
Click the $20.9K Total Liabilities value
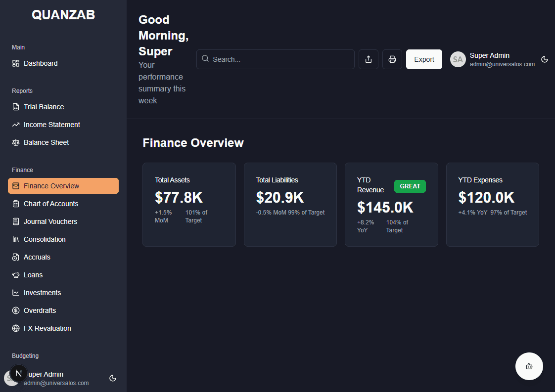(280, 197)
